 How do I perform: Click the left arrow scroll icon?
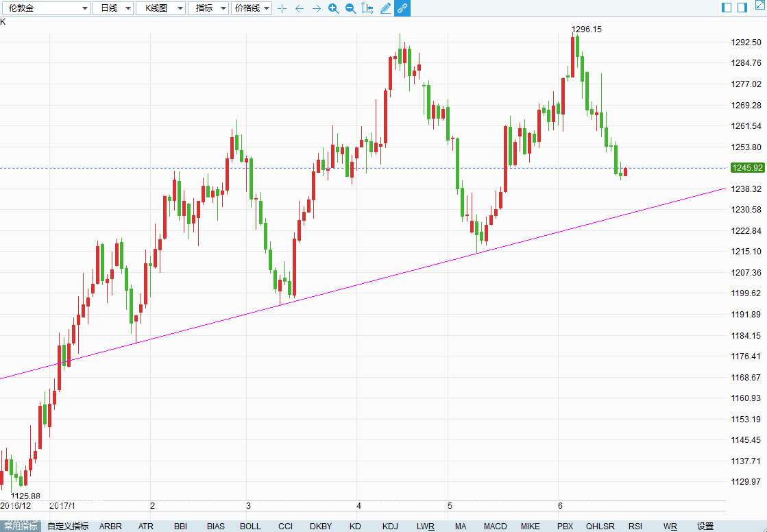(300, 8)
